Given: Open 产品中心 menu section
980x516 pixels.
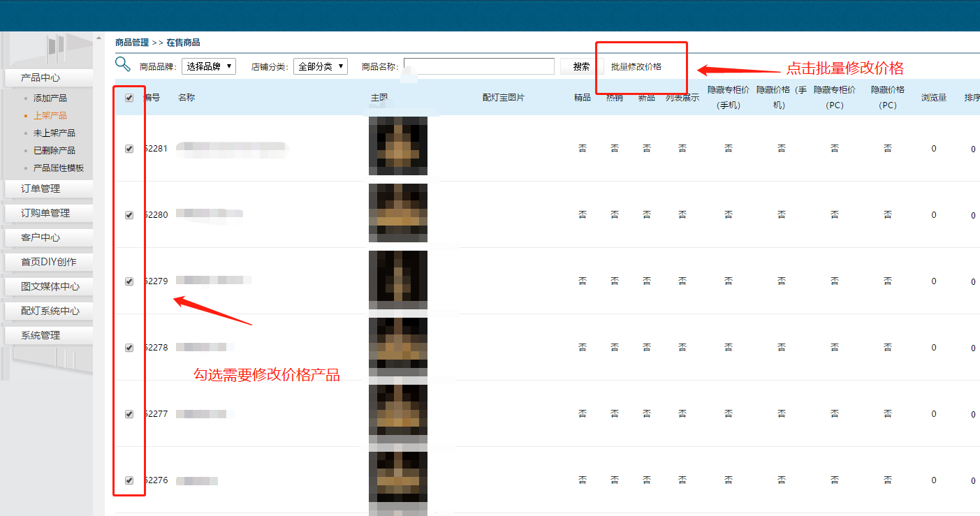Looking at the screenshot, I should 49,78.
